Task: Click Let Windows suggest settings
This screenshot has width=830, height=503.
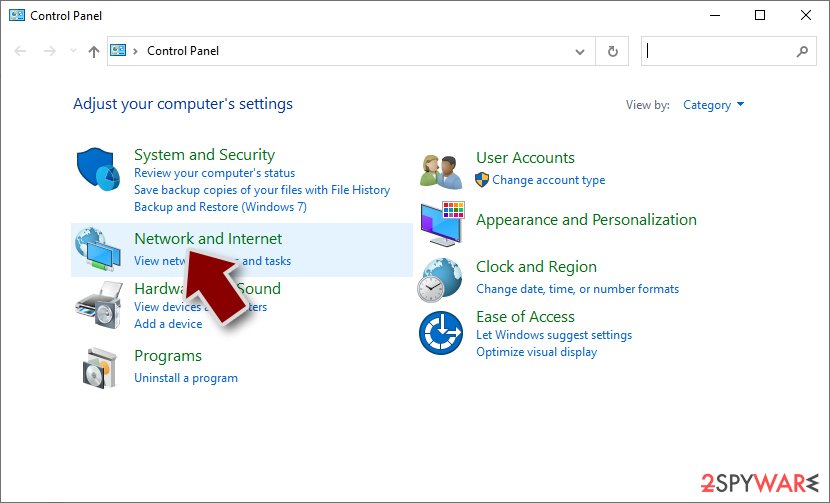Action: coord(554,335)
